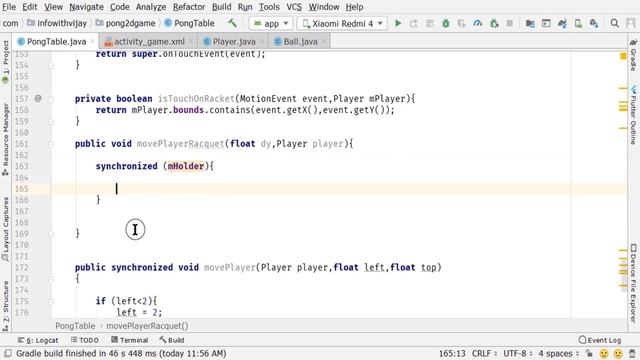Viewport: 640px width, 360px height.
Task: Click the Debug app bug icon
Action: point(446,23)
